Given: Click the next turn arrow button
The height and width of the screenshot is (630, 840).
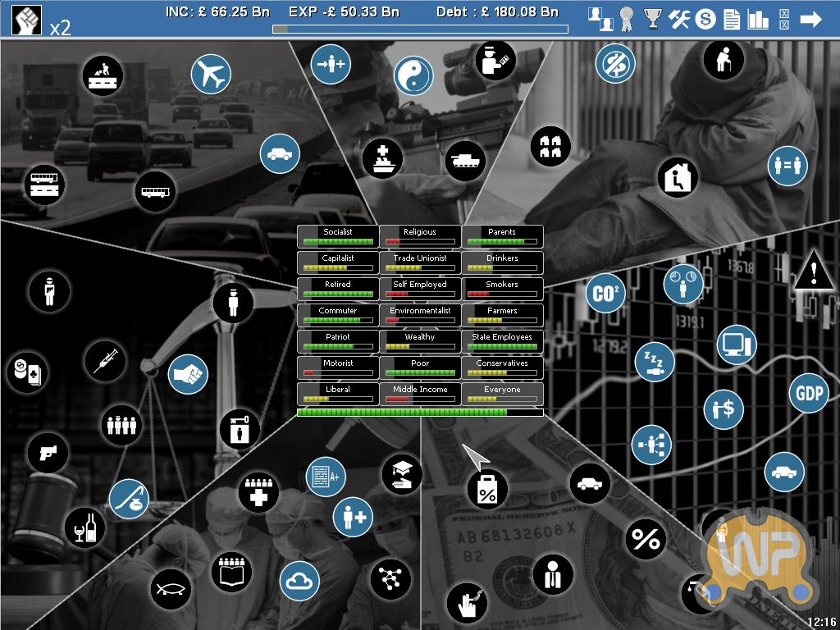Looking at the screenshot, I should [x=811, y=19].
